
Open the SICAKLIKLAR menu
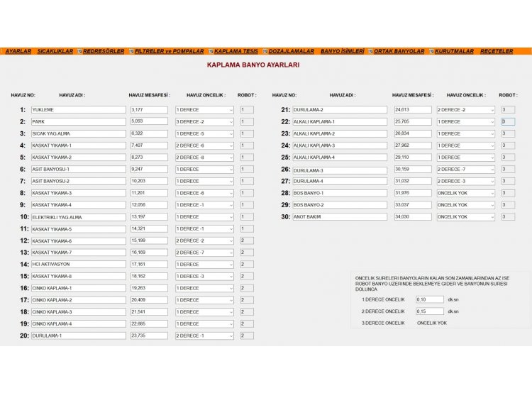55,52
